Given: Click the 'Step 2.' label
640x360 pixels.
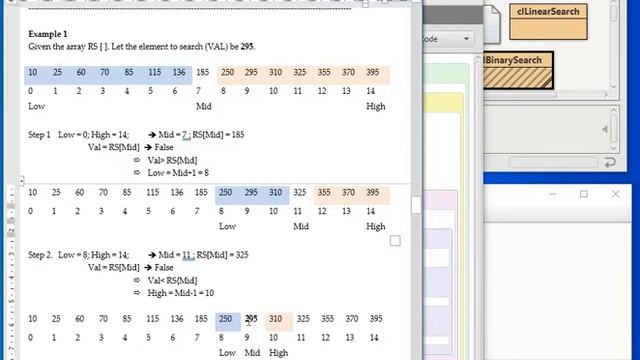Looking at the screenshot, I should 40,255.
